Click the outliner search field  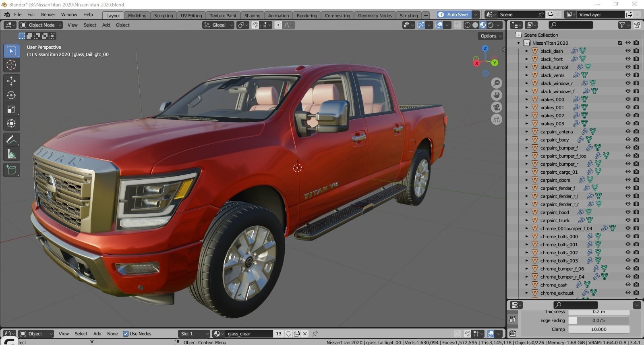click(571, 25)
